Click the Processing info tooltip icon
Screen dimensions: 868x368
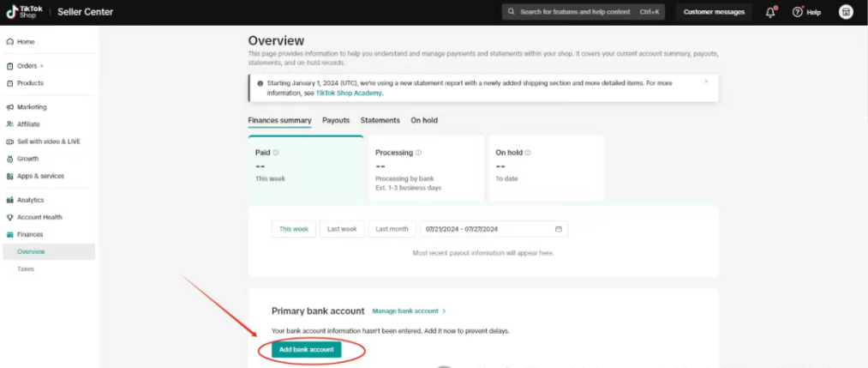[x=417, y=153]
